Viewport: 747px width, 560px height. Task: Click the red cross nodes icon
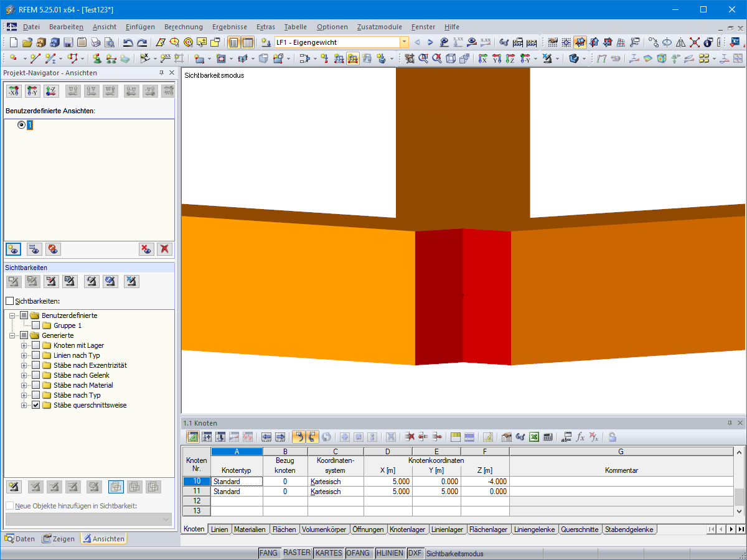coord(694,42)
